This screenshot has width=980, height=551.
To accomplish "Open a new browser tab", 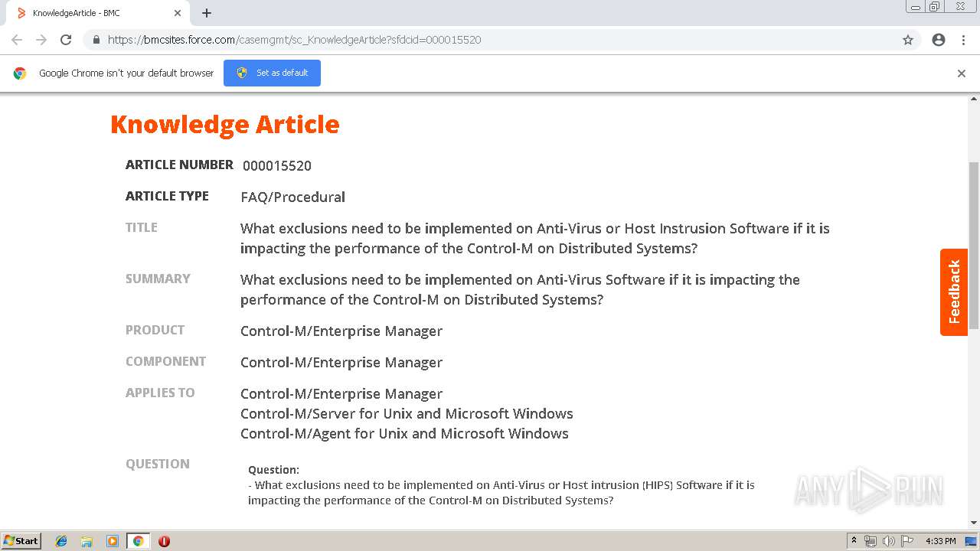I will [207, 13].
